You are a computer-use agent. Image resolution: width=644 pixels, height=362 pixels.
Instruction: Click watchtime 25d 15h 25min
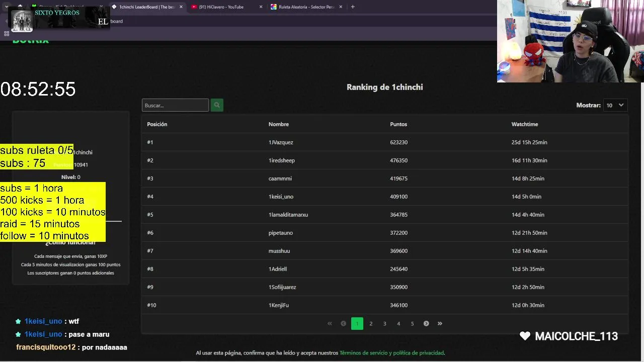coord(529,142)
